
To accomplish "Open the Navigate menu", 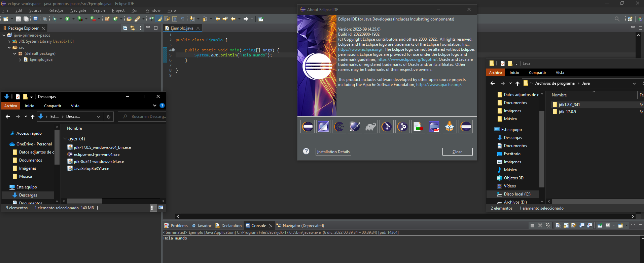I will [x=78, y=10].
